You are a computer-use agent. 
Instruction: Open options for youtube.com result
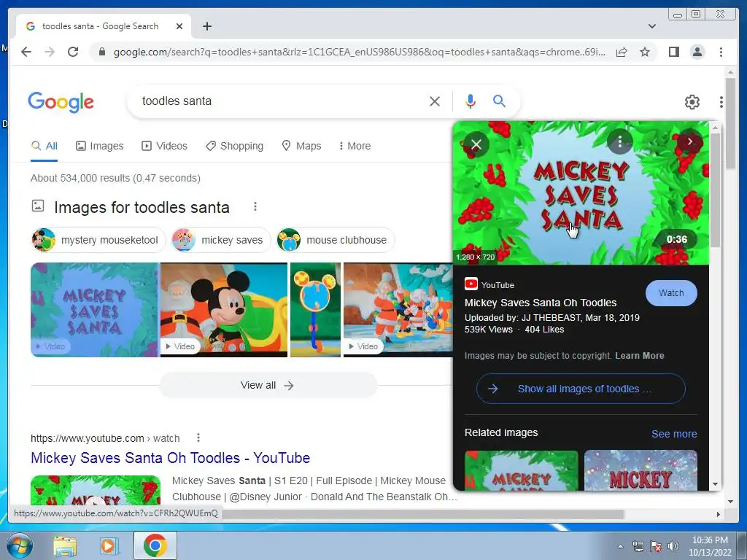click(198, 437)
